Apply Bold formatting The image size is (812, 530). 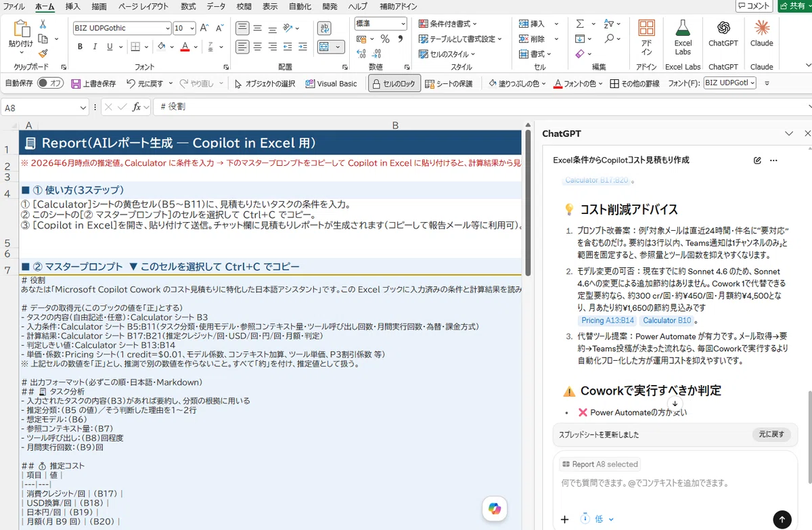coord(80,47)
